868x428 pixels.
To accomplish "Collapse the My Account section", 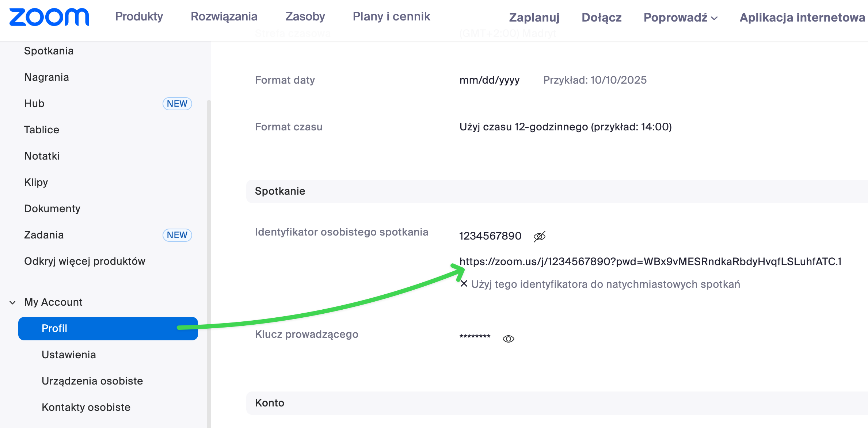I will (13, 302).
